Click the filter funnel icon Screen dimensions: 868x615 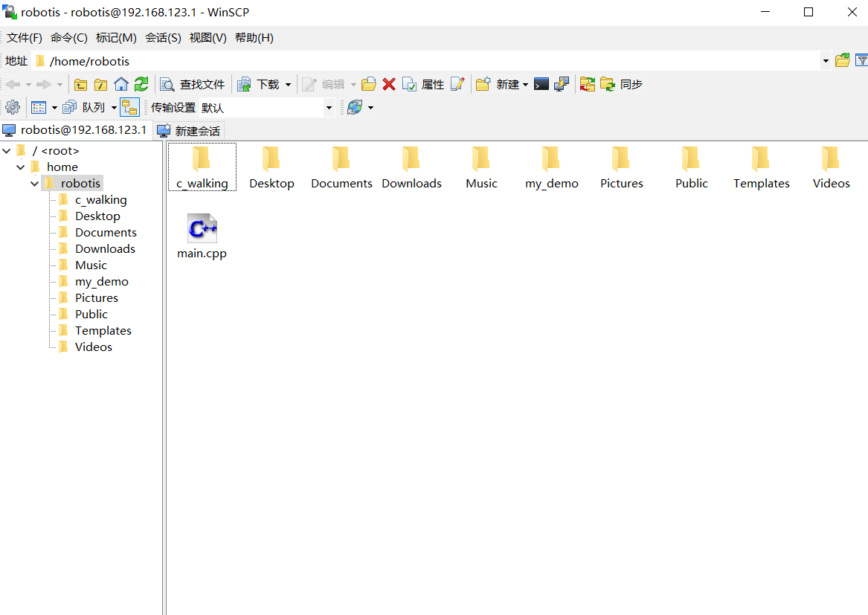point(862,61)
